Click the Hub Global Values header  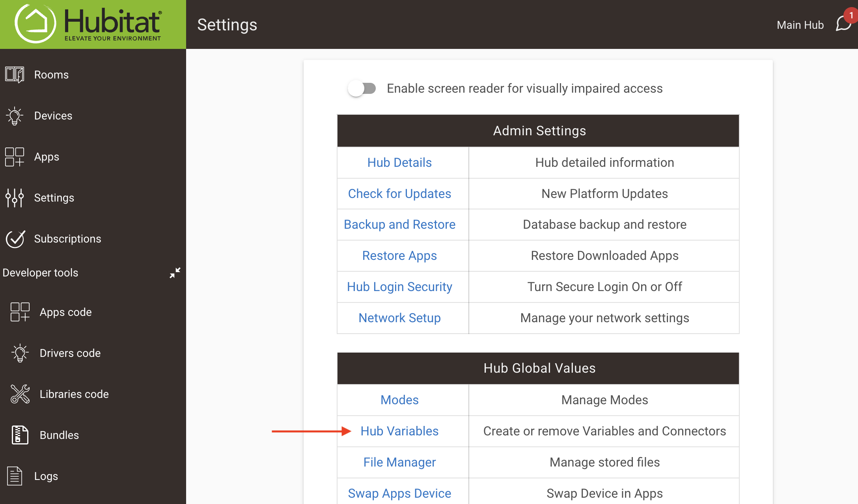click(538, 368)
